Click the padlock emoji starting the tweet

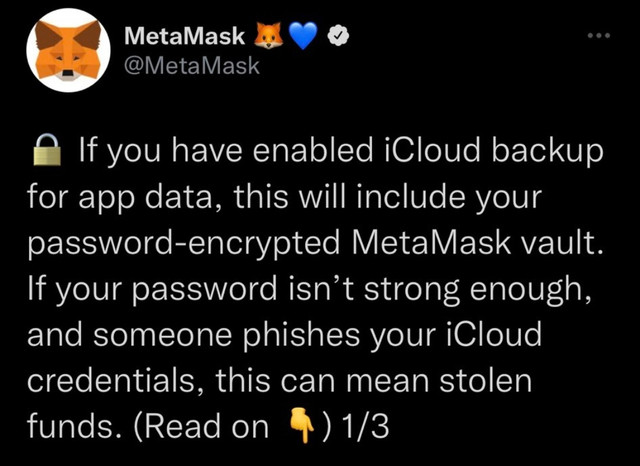47,150
